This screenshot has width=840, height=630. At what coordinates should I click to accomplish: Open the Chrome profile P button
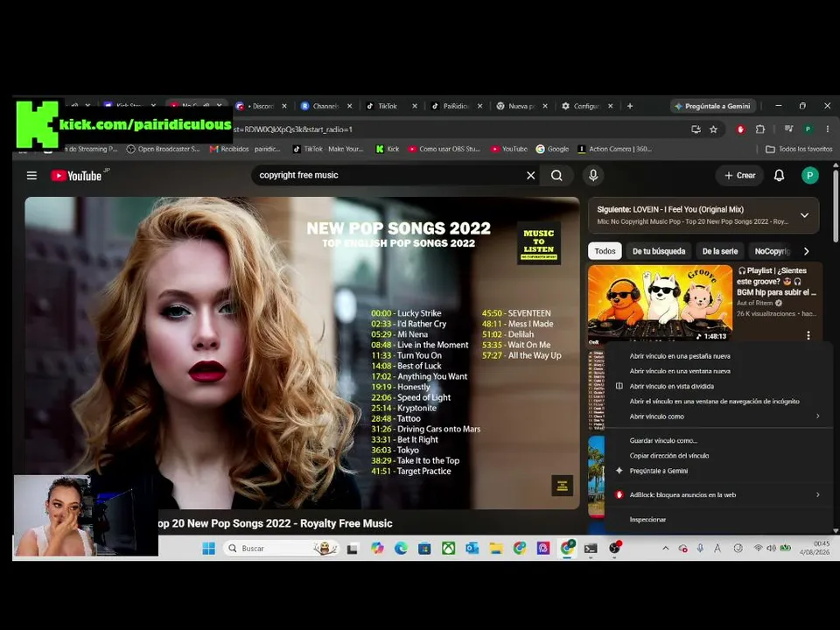(808, 129)
